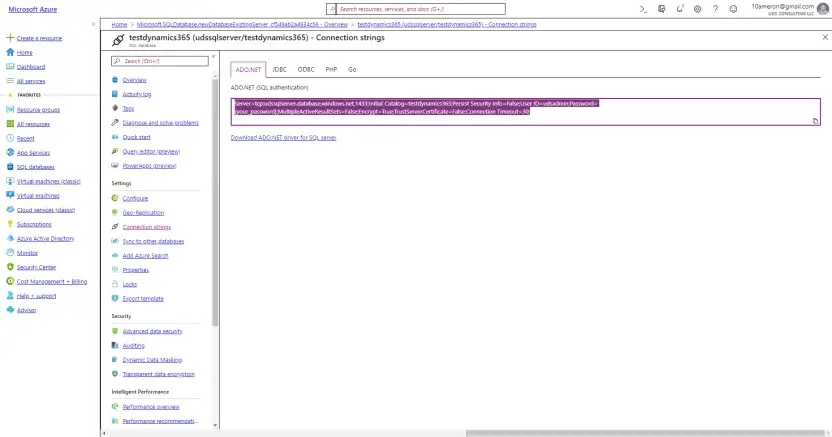Open Query editor (preview)
Viewport: 832px width, 437px height.
[x=151, y=152]
